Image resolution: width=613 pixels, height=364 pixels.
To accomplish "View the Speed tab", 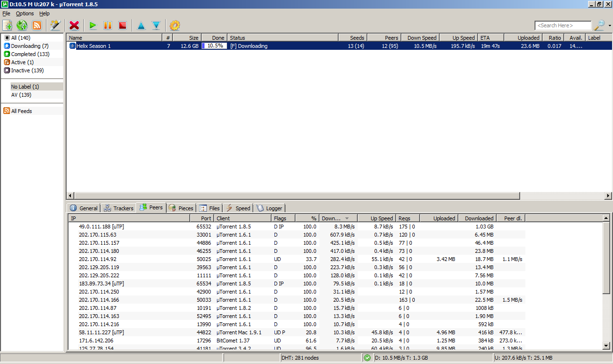I will (238, 208).
